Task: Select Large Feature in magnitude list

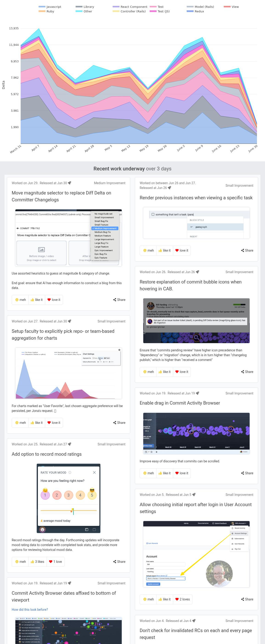Action: tap(101, 247)
